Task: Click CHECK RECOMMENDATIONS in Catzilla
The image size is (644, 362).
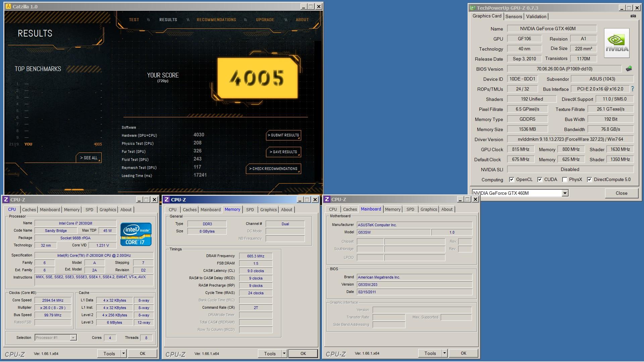Action: click(273, 169)
